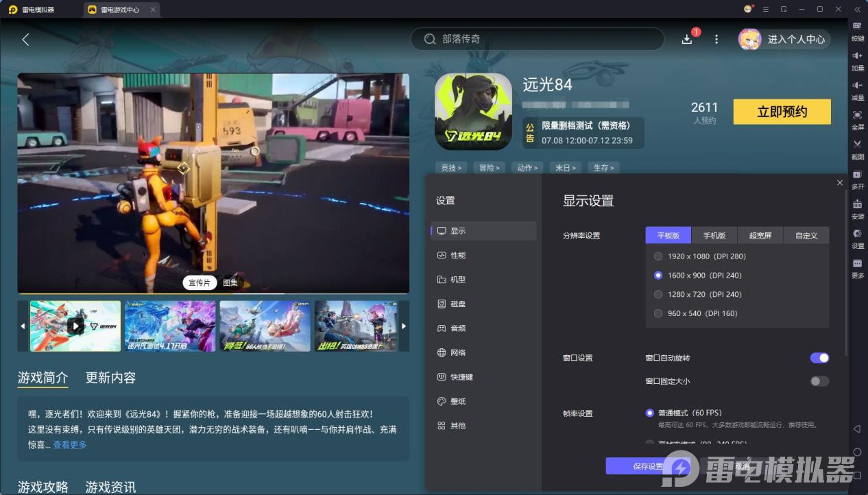Image resolution: width=868 pixels, height=495 pixels.
Task: Switch to 平板版 resolution tab
Action: pyautogui.click(x=668, y=235)
